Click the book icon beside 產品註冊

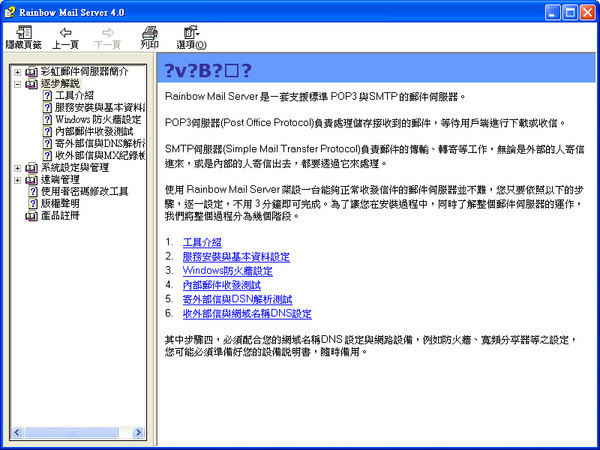31,216
